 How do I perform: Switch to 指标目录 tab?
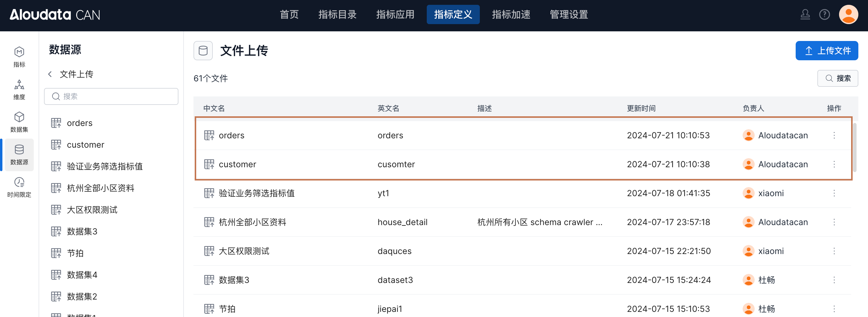coord(337,14)
